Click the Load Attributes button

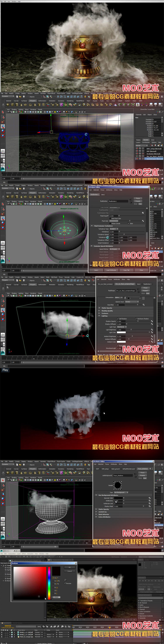click(x=111, y=270)
